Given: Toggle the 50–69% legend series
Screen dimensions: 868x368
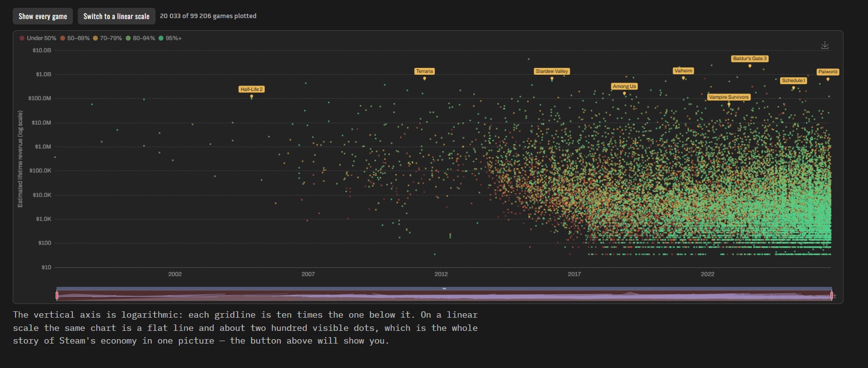Looking at the screenshot, I should 75,38.
